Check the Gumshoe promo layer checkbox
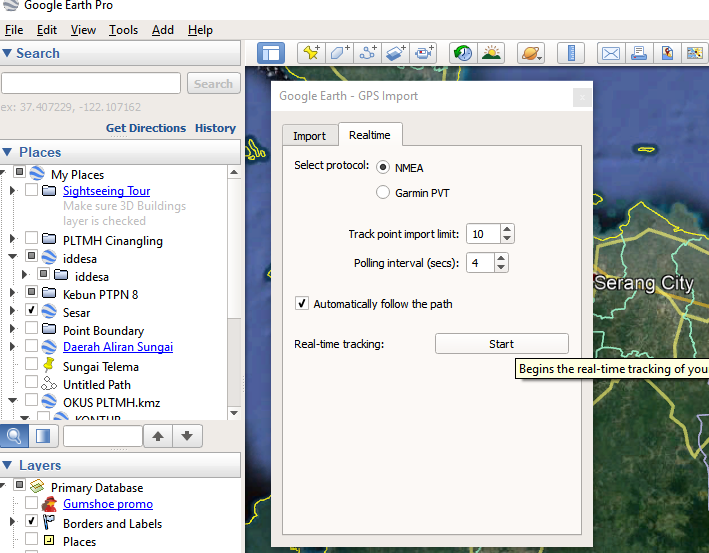709x553 pixels. point(31,502)
